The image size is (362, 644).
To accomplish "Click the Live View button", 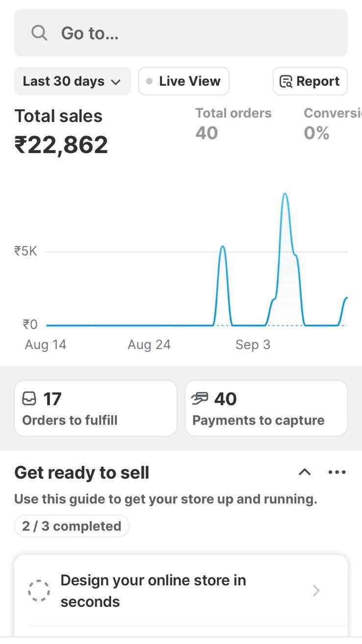I will click(x=184, y=81).
